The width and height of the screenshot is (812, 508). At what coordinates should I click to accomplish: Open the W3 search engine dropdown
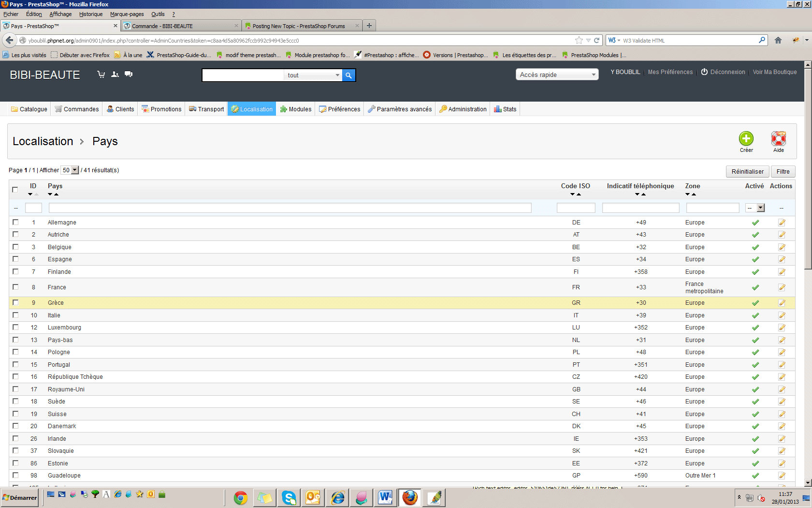point(614,40)
